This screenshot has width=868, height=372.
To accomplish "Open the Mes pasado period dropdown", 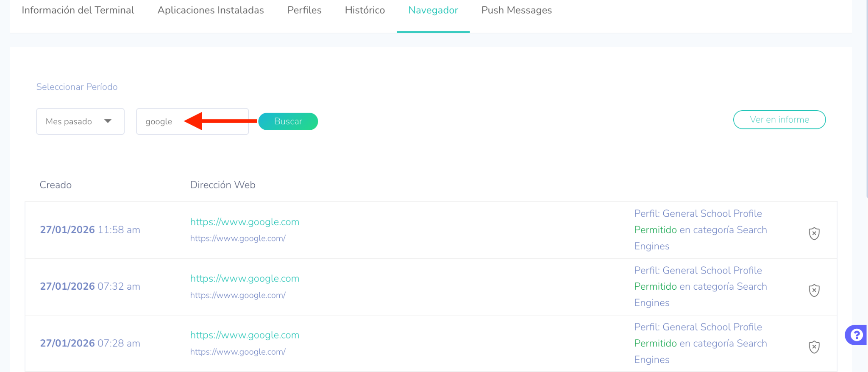I will [x=80, y=121].
